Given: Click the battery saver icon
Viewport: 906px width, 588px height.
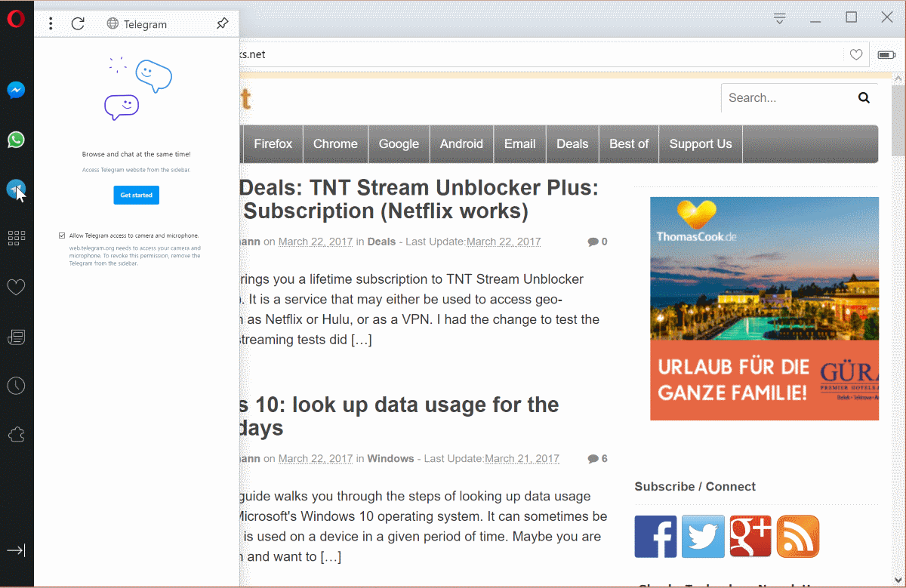Looking at the screenshot, I should [886, 54].
